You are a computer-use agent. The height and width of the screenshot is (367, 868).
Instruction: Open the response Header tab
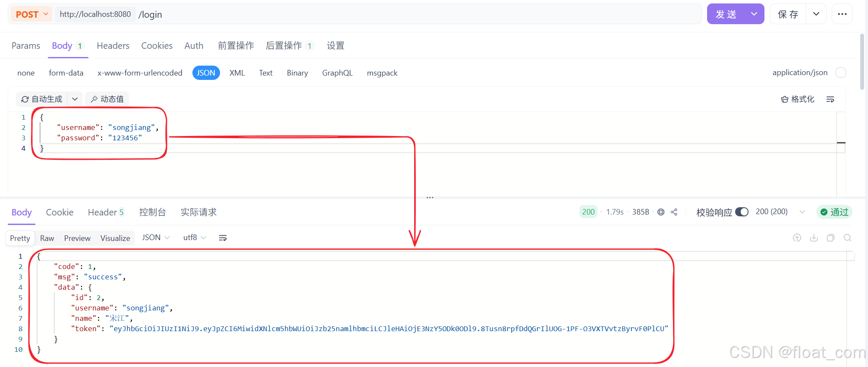click(x=106, y=212)
